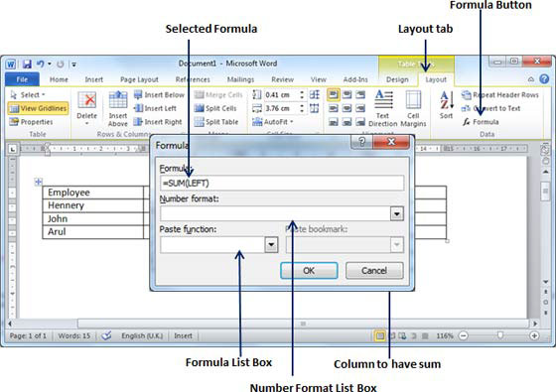Click the table move handle icon
Image resolution: width=556 pixels, height=392 pixels.
click(x=38, y=182)
